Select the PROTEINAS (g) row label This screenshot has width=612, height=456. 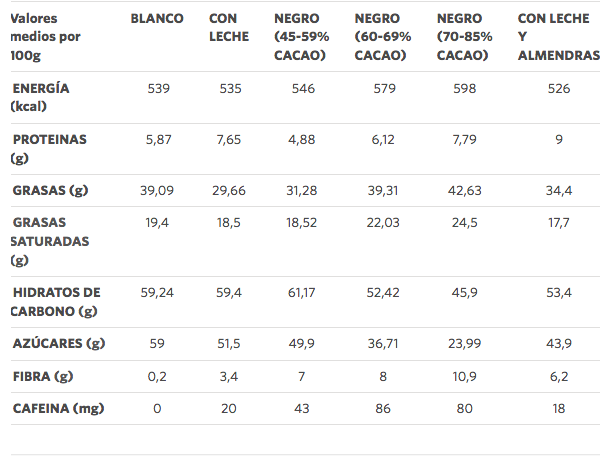(x=49, y=148)
